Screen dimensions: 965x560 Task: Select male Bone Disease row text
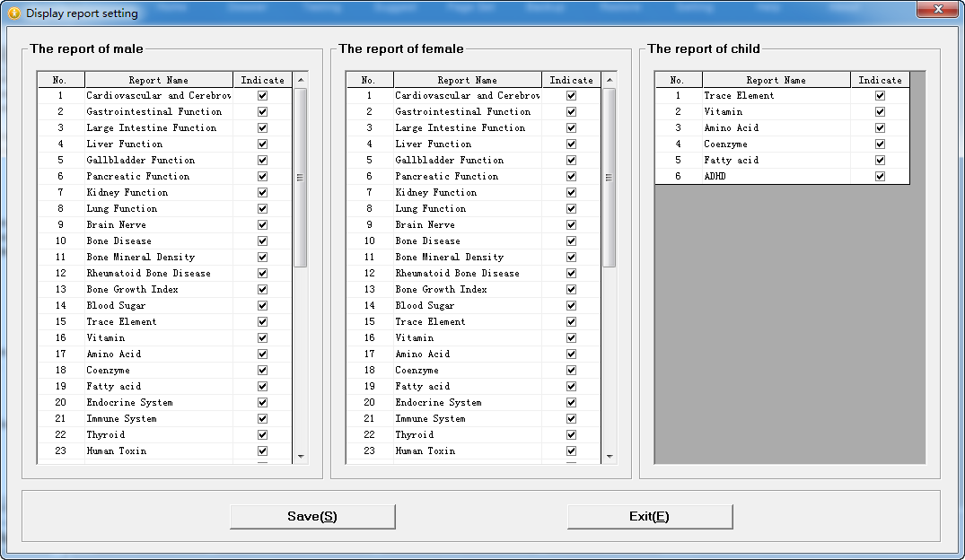coord(118,241)
